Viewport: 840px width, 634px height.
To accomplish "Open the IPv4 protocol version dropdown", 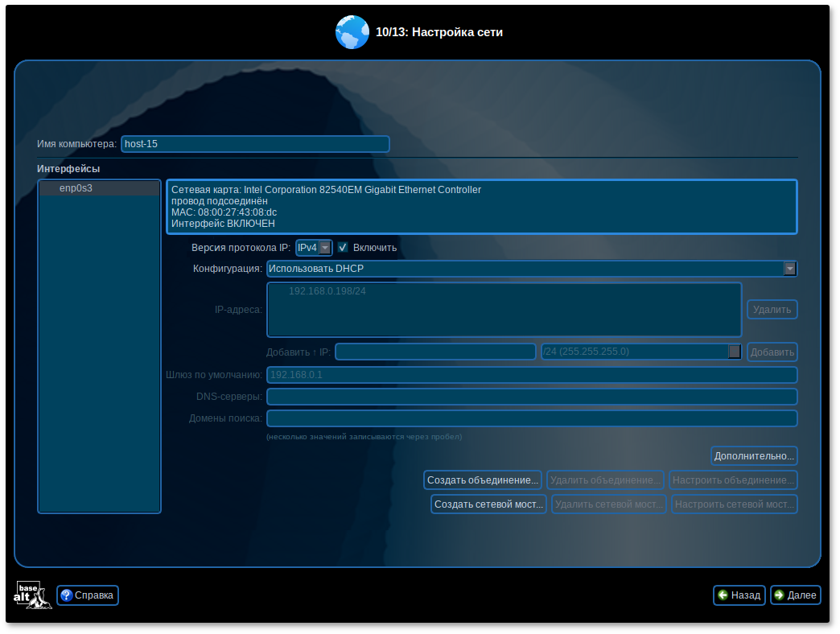I will (x=324, y=248).
